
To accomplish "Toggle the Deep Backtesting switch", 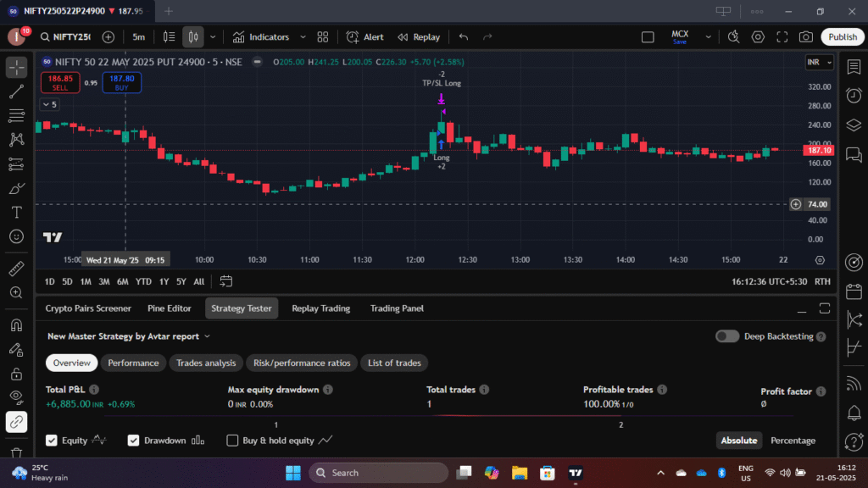I will point(726,336).
